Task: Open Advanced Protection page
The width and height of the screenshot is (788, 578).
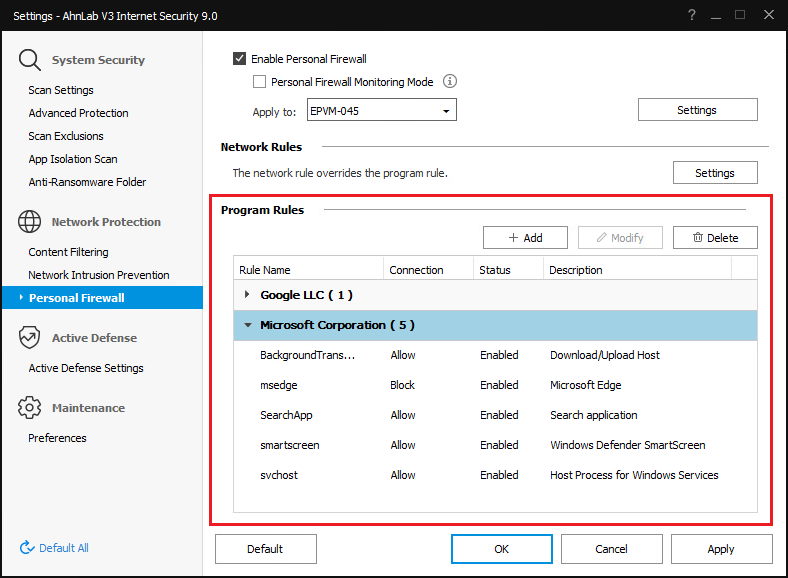Action: 78,113
